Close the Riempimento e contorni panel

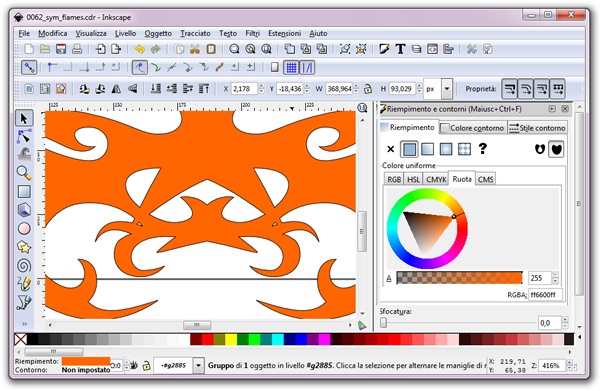point(565,109)
